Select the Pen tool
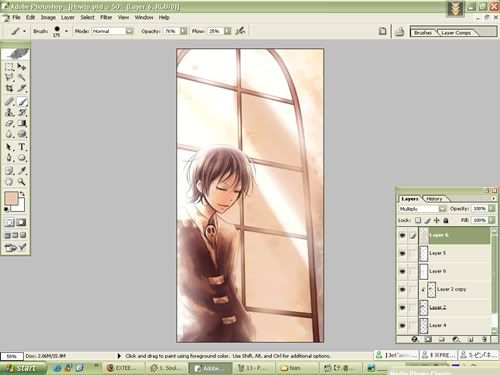The height and width of the screenshot is (375, 500). tap(9, 158)
